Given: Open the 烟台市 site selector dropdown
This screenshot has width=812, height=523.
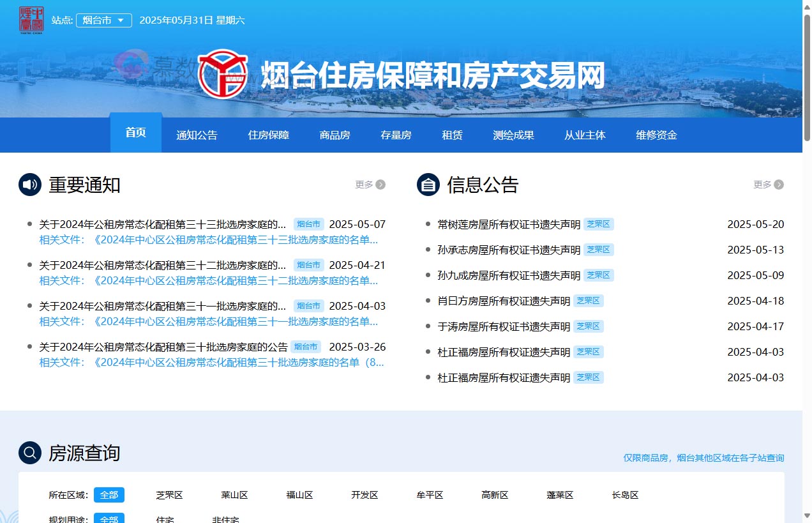Looking at the screenshot, I should [103, 20].
